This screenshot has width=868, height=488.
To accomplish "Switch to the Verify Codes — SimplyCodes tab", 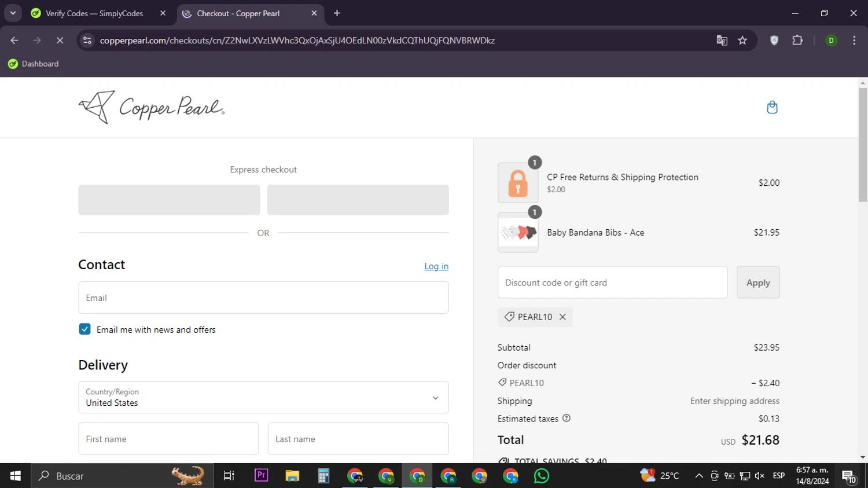I will click(95, 13).
